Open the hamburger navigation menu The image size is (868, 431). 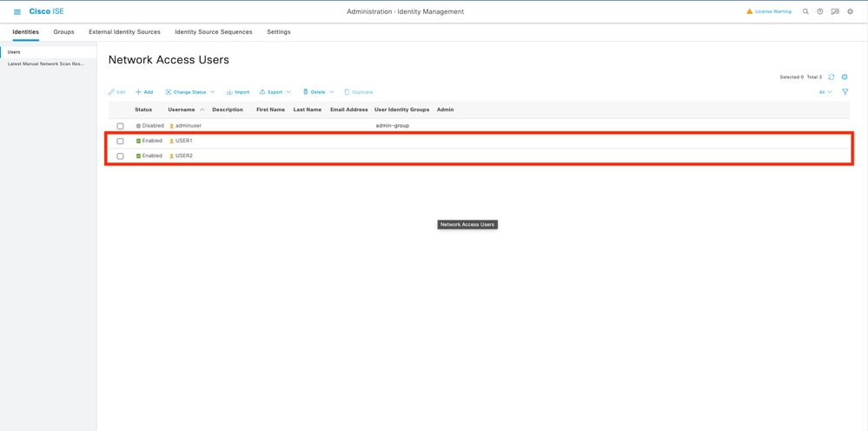(17, 11)
